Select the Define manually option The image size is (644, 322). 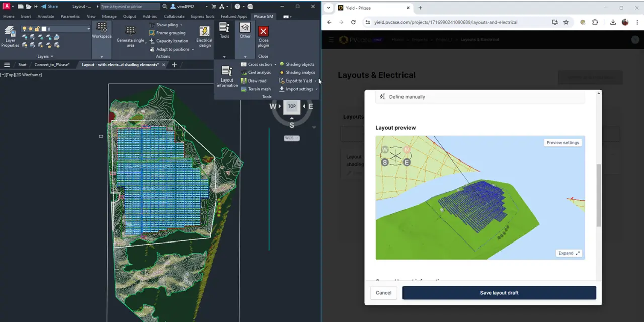480,97
